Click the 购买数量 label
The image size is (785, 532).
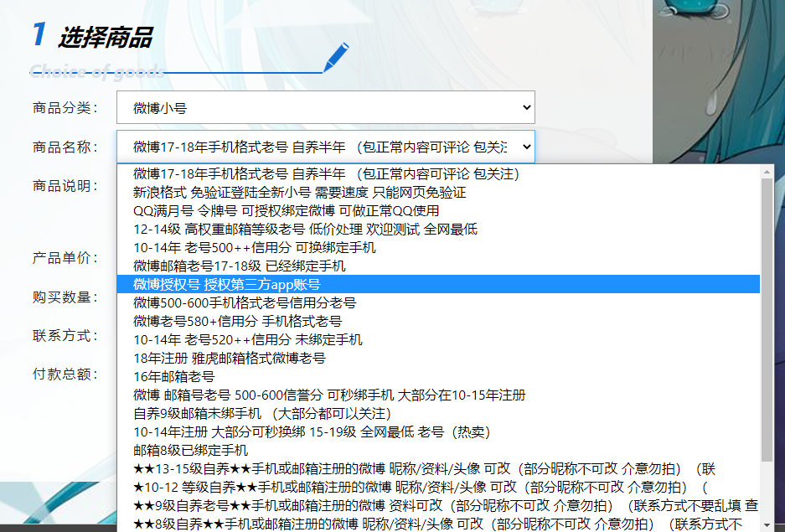65,297
